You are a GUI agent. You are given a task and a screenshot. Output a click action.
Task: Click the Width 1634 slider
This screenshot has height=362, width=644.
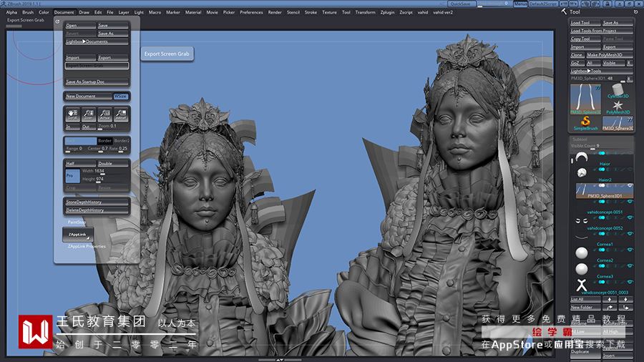point(104,171)
